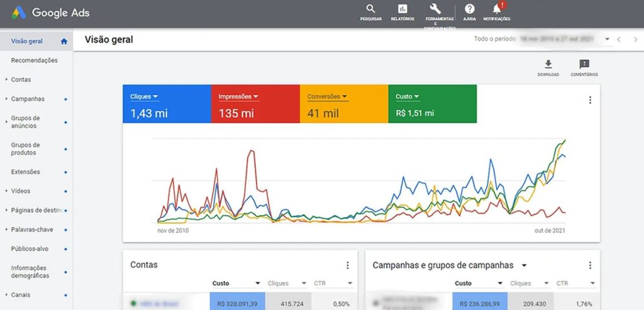
Task: Click the Pesquisar magnifier icon
Action: click(x=370, y=9)
